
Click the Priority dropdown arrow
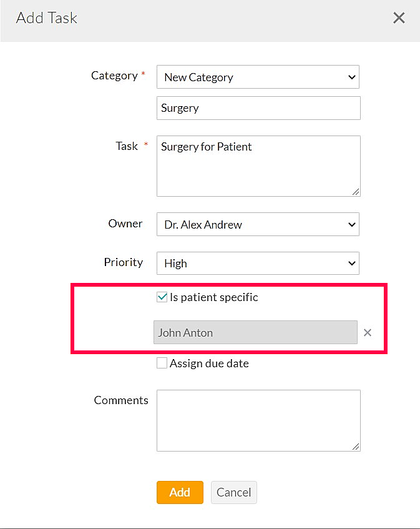click(x=353, y=263)
